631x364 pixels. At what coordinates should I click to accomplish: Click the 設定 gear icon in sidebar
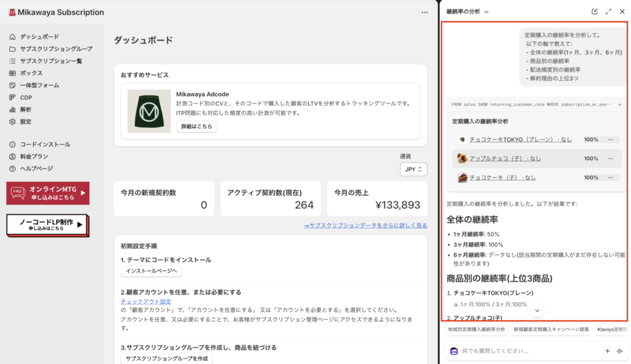tap(12, 122)
